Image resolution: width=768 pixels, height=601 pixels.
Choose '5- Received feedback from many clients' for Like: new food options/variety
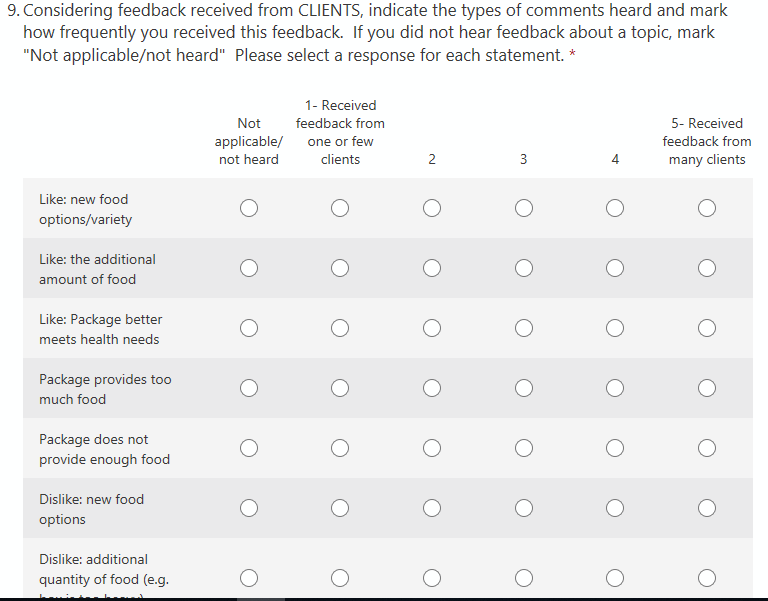pos(707,208)
